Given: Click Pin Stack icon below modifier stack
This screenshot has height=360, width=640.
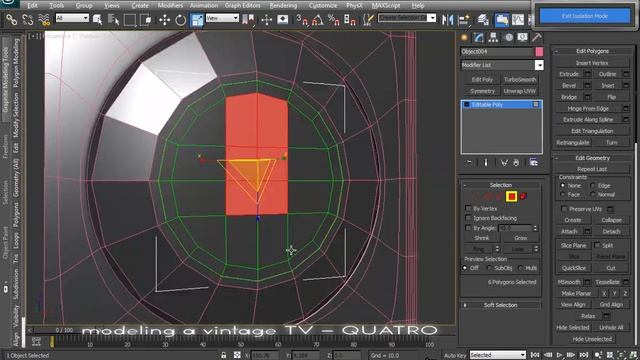Looking at the screenshot, I should click(x=469, y=162).
